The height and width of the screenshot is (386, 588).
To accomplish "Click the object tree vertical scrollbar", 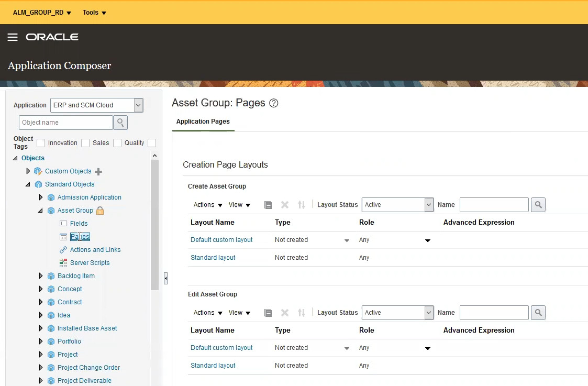I will 155,225.
